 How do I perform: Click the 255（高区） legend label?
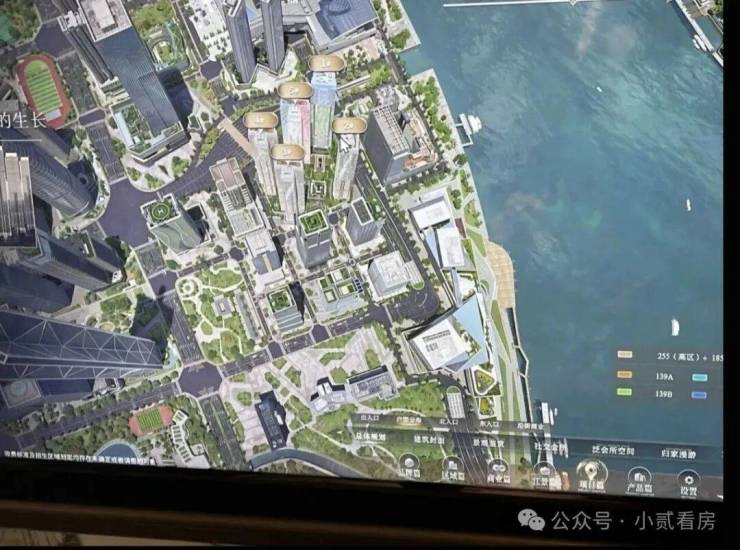[x=679, y=357]
